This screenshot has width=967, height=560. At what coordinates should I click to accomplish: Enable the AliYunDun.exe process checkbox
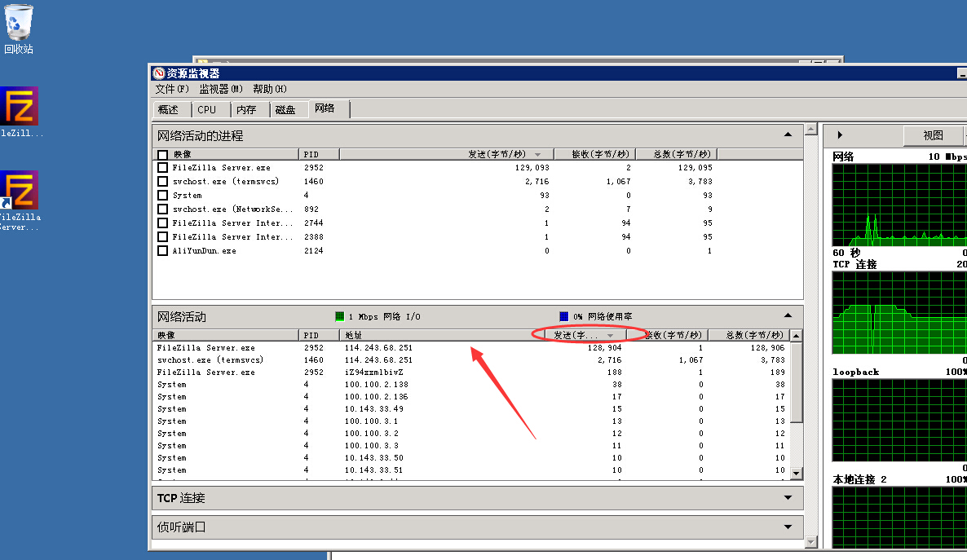pyautogui.click(x=163, y=251)
